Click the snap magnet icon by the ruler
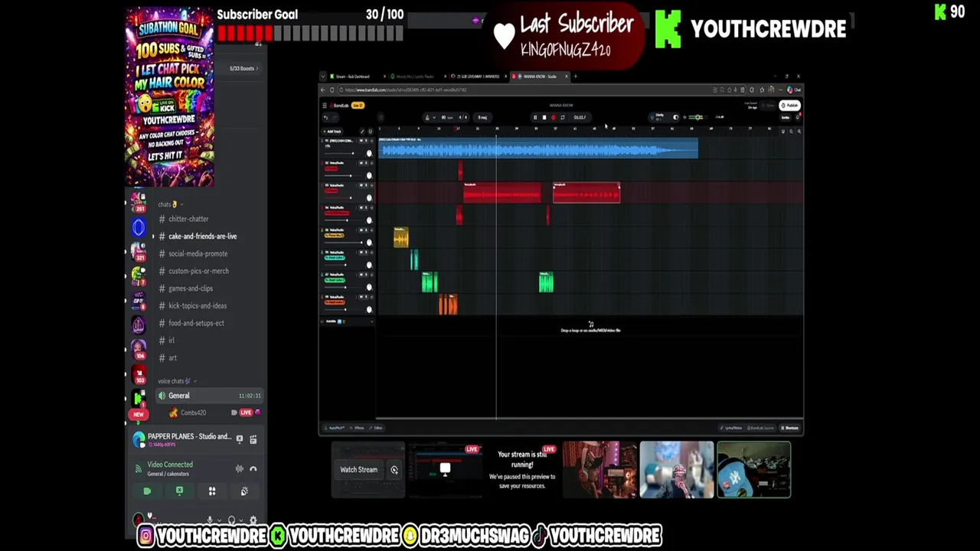 [x=783, y=132]
